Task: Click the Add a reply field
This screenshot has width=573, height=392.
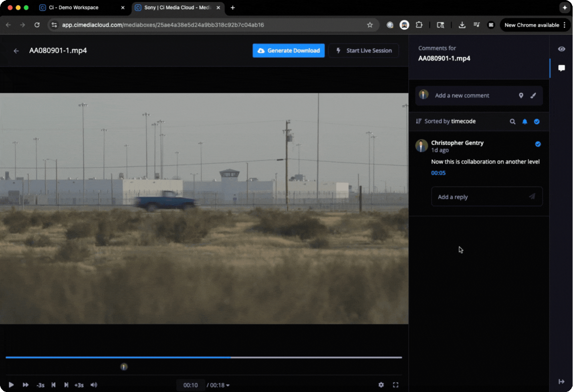Action: pyautogui.click(x=487, y=197)
